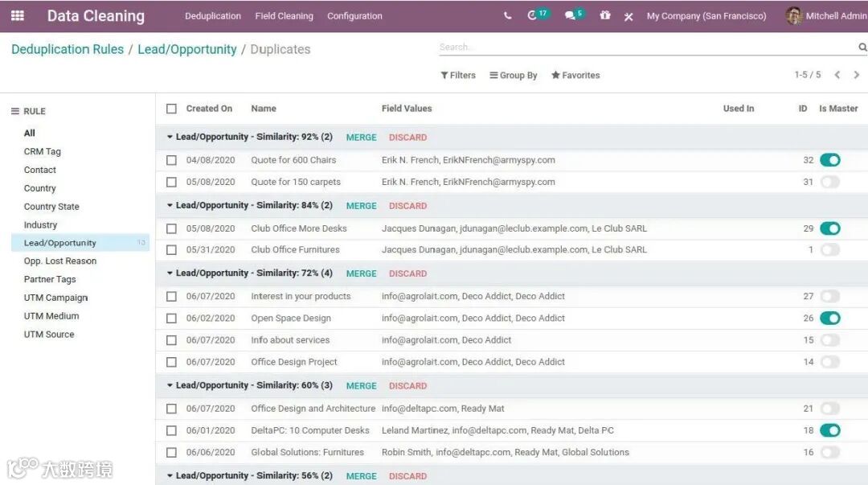
Task: Toggle Is Master for ID 29
Action: click(x=829, y=228)
